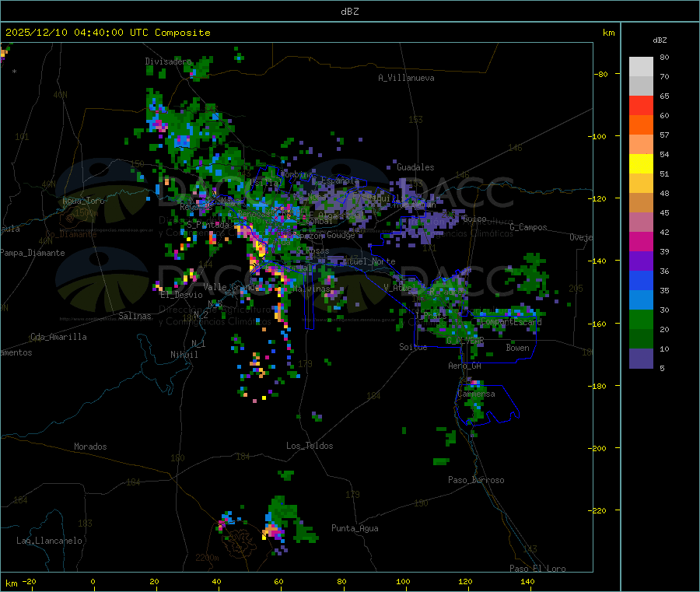Click the 0 km x-axis tick label
The image size is (700, 592).
[93, 581]
